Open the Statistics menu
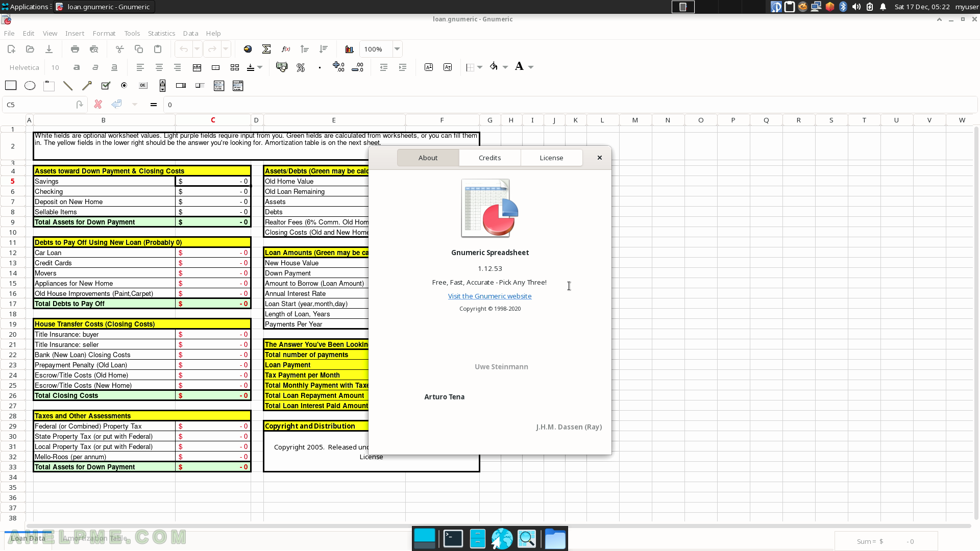This screenshot has height=551, width=980. (x=161, y=33)
